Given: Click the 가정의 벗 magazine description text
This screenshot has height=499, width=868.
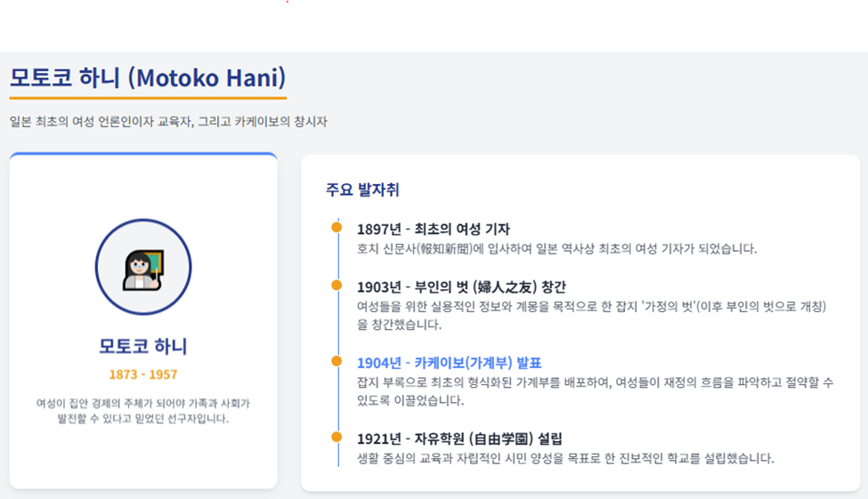Looking at the screenshot, I should [x=591, y=316].
